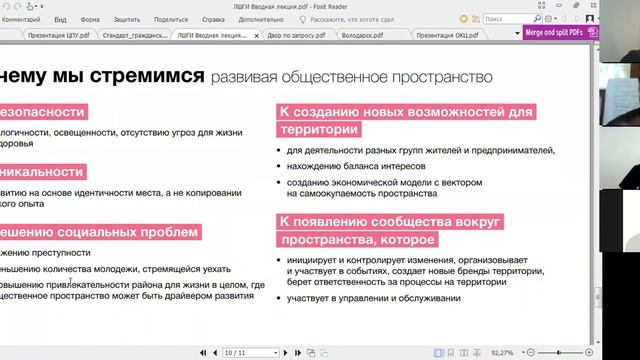The height and width of the screenshot is (360, 640).
Task: Click the back arrow near search settings
Action: pyautogui.click(x=564, y=19)
